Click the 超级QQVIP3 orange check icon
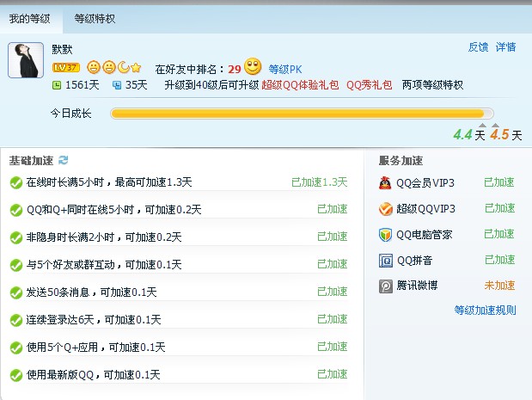Viewport: 532px width, 400px height. pos(385,209)
